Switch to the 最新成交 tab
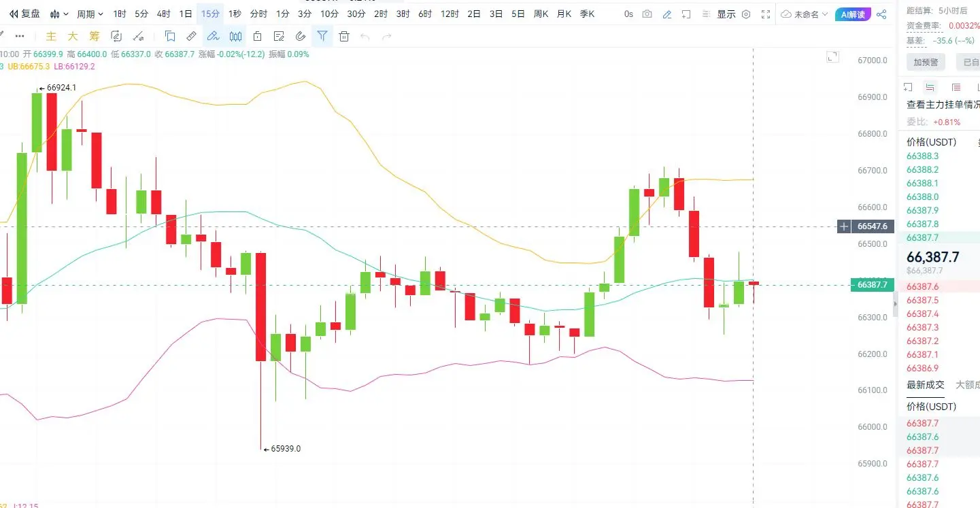Viewport: 980px width, 508px height. (926, 385)
